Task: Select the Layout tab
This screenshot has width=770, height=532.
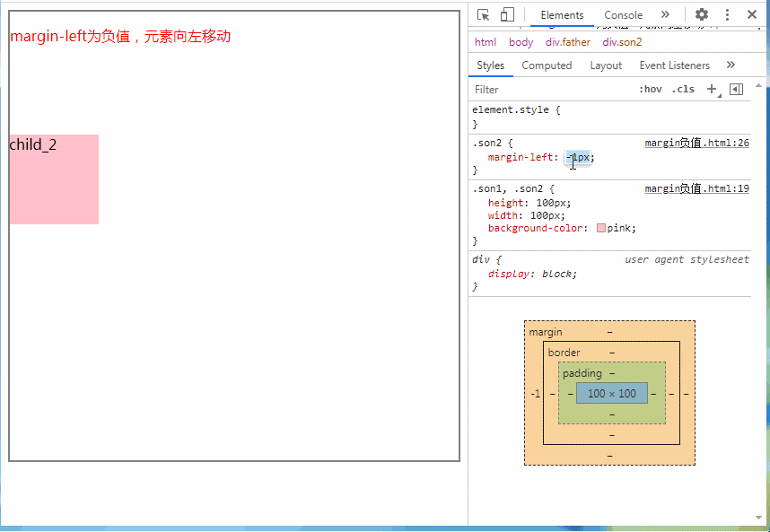Action: [x=606, y=65]
